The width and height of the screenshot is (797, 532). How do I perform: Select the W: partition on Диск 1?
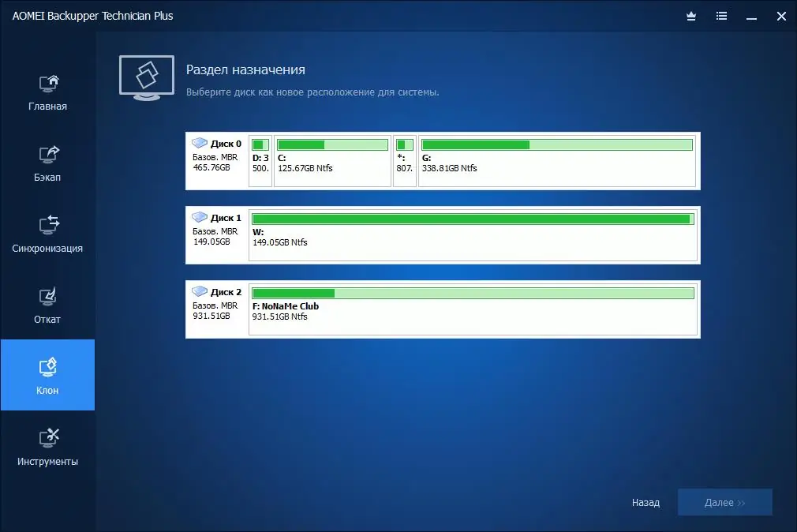472,234
